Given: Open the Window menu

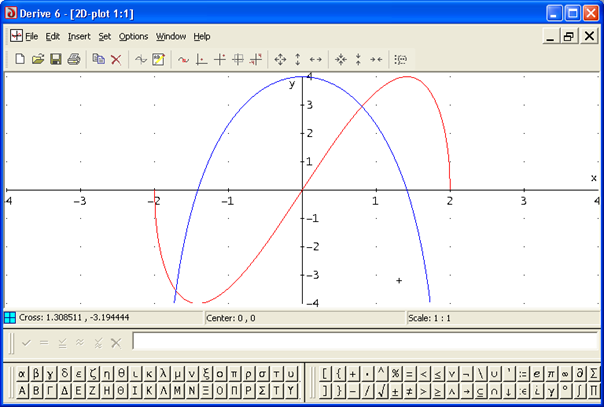Looking at the screenshot, I should (170, 36).
